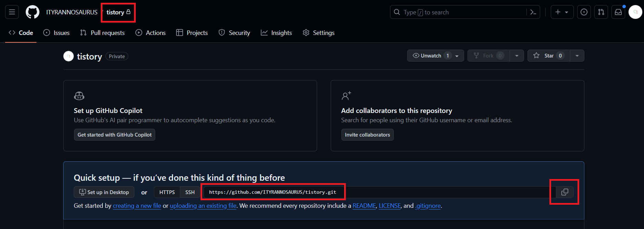Open the Pull requests tab
The image size is (644, 229).
tap(102, 33)
